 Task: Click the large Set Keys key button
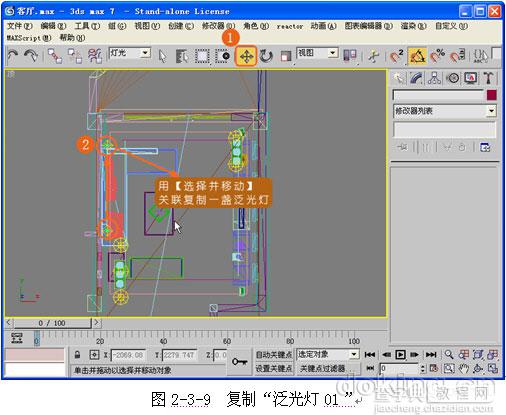[239, 362]
